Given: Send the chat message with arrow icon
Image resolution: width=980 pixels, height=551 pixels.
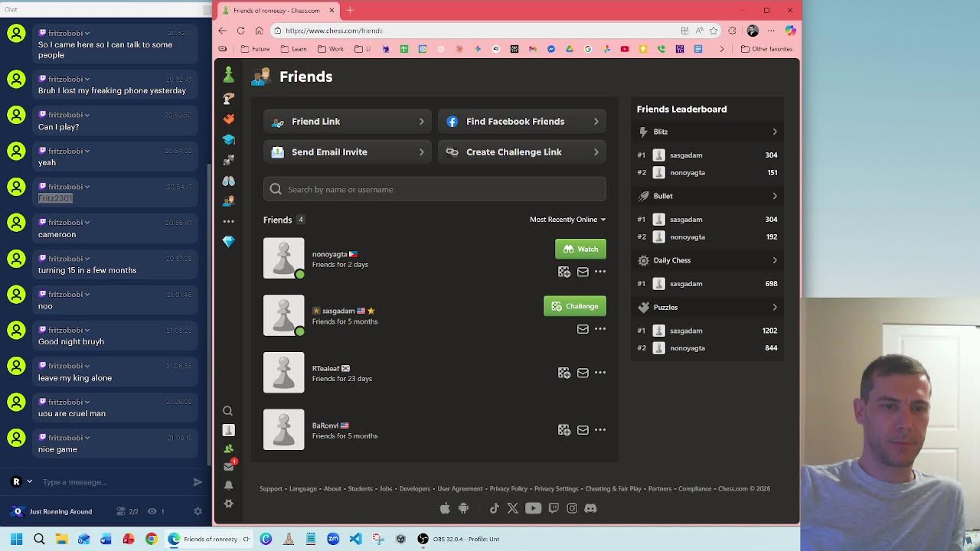Looking at the screenshot, I should (198, 482).
